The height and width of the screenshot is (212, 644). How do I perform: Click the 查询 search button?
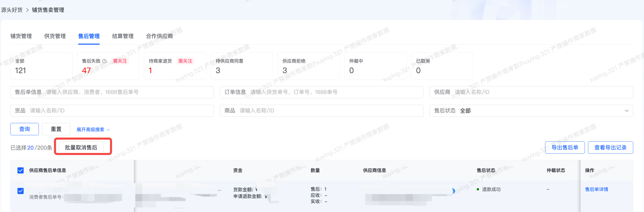click(x=25, y=129)
